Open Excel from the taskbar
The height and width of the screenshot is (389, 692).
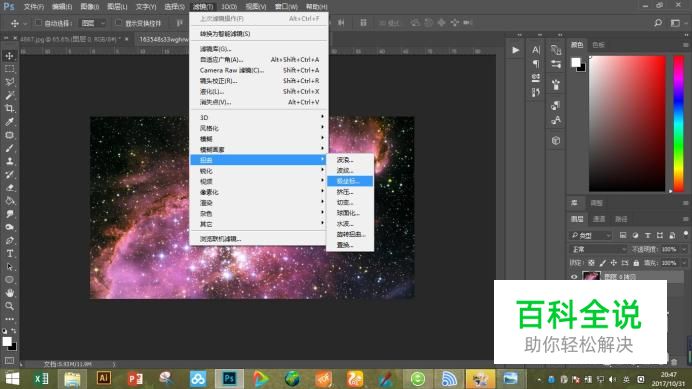click(41, 378)
